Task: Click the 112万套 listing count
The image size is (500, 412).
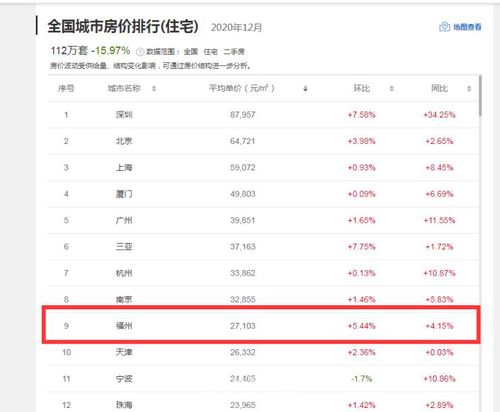Action: coord(69,51)
